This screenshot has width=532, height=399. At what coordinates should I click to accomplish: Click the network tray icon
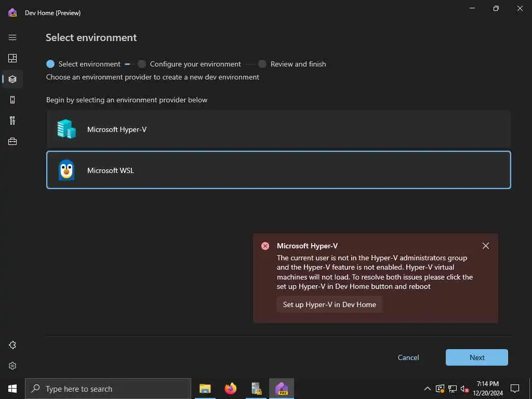(x=453, y=389)
